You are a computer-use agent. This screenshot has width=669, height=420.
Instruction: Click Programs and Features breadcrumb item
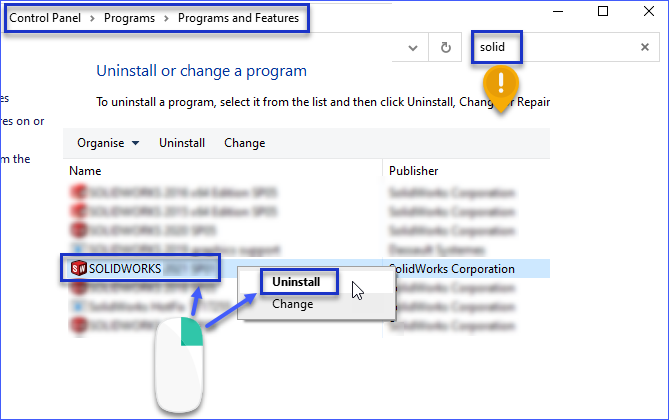coord(238,18)
